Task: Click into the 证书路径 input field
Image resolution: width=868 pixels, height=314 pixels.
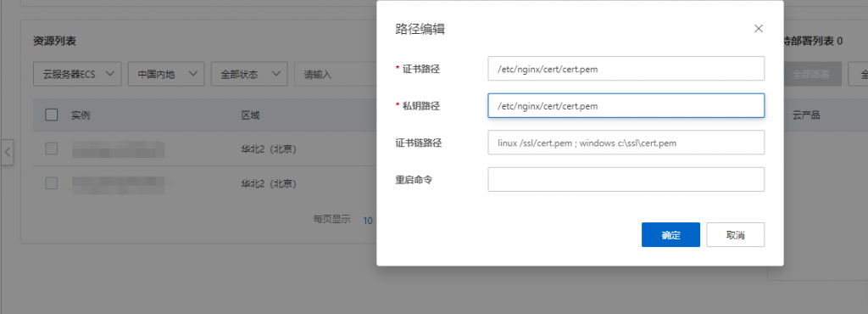Action: coord(626,69)
